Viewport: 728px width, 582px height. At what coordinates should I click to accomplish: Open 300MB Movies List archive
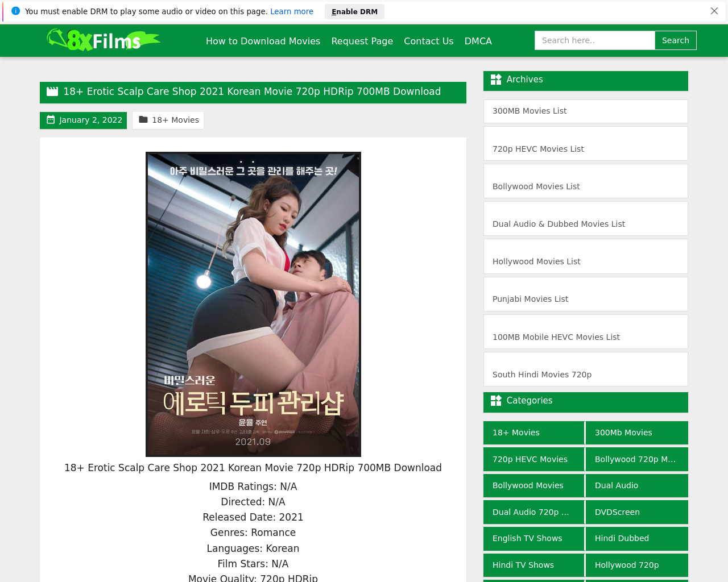(x=586, y=111)
